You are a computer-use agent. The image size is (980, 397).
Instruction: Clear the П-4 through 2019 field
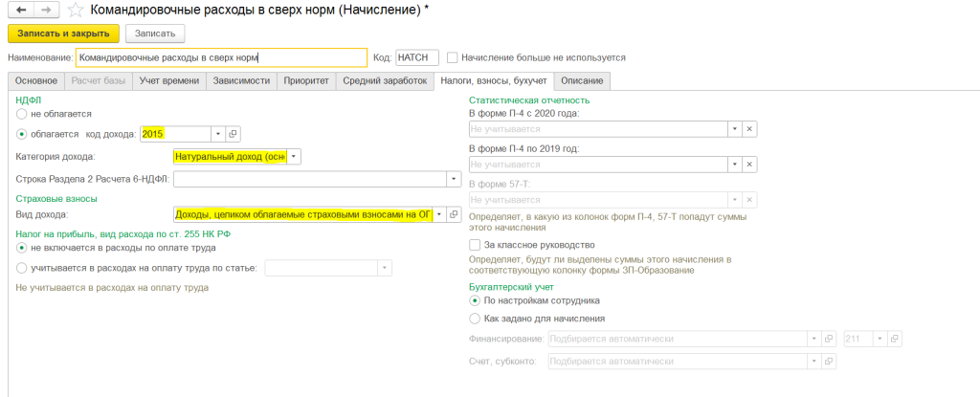click(749, 165)
